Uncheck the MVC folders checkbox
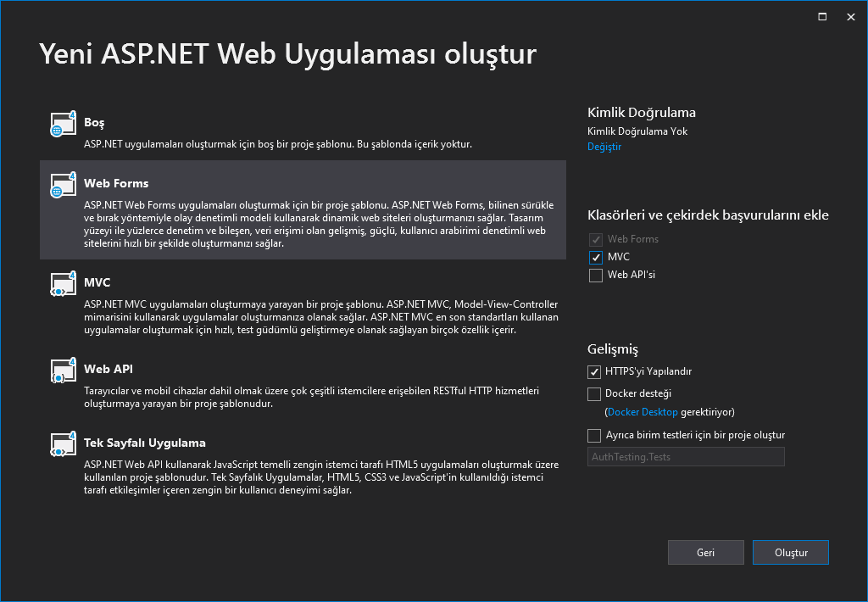Image resolution: width=868 pixels, height=602 pixels. [596, 258]
